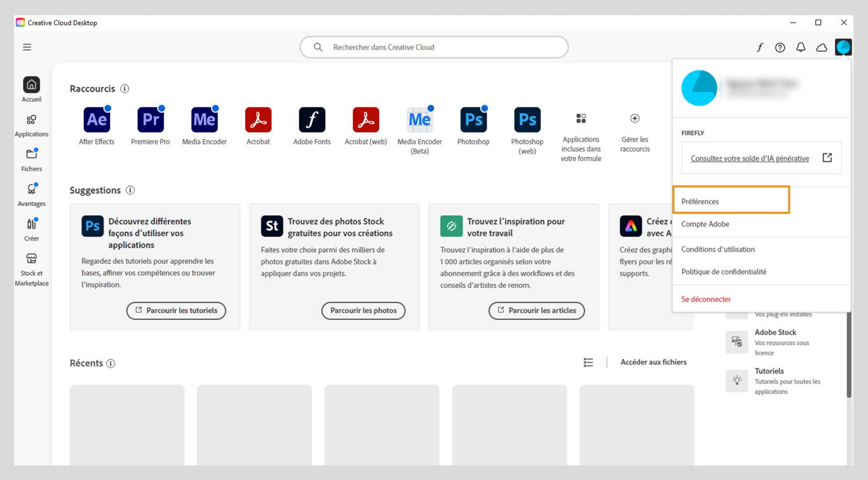The width and height of the screenshot is (868, 480).
Task: Click Consultez votre solde d'IA générative
Action: click(750, 158)
